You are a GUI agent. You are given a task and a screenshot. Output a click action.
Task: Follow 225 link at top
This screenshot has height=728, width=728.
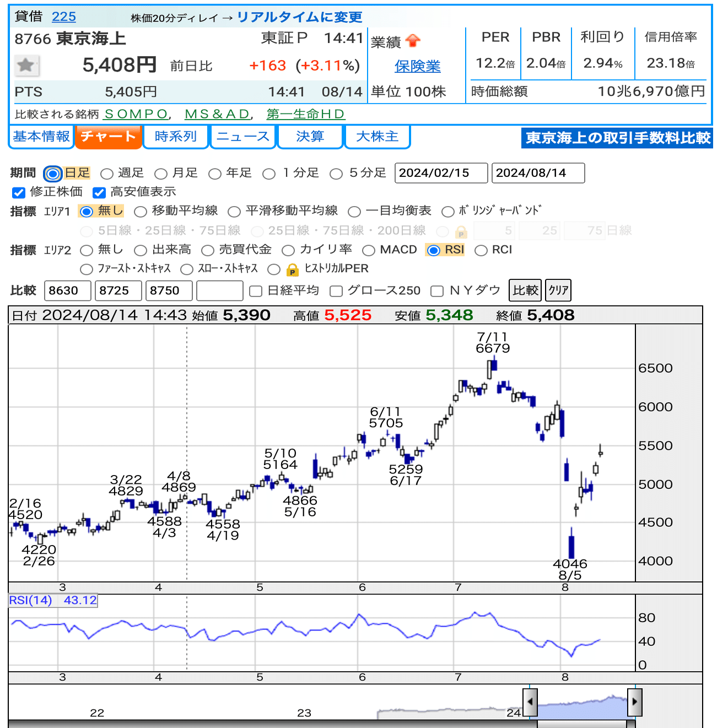[64, 17]
